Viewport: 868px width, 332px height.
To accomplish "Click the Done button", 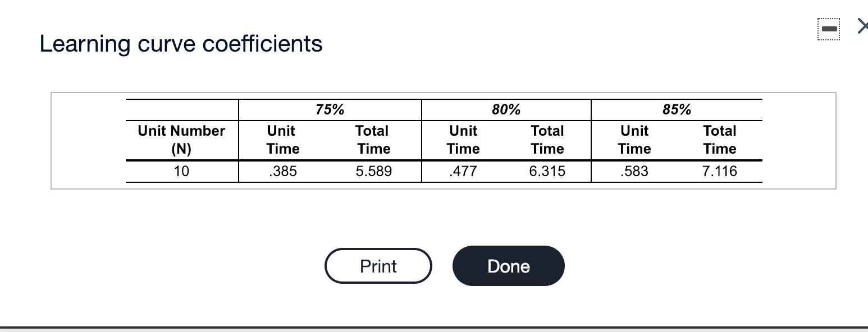I will (508, 266).
